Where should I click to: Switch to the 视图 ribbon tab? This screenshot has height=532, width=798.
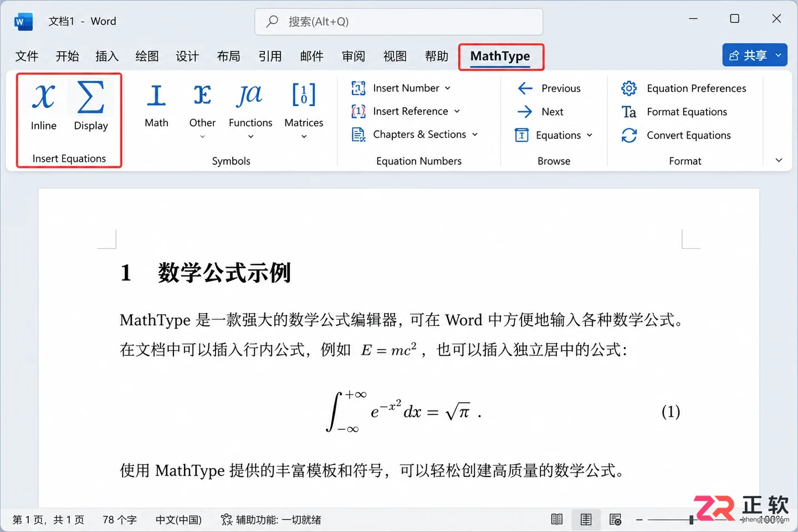pyautogui.click(x=395, y=56)
